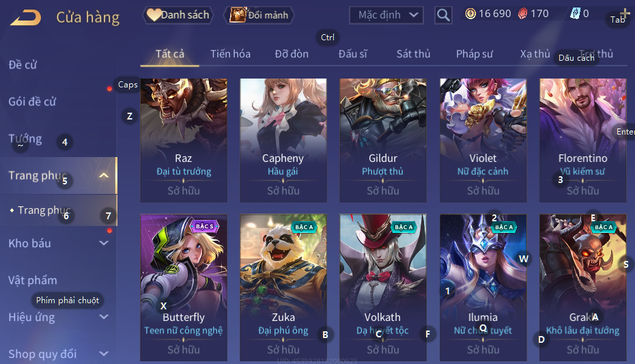
Task: Open the Mặc định sort dropdown
Action: pos(386,16)
